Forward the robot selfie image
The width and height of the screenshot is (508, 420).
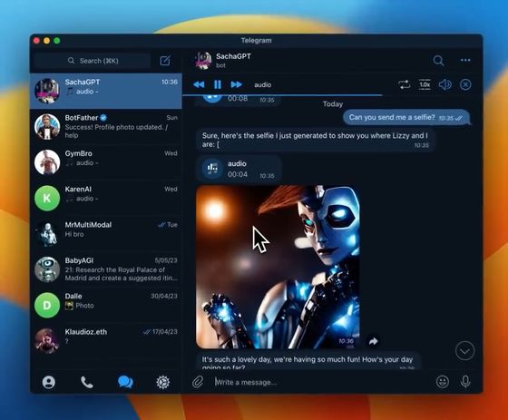click(x=373, y=341)
